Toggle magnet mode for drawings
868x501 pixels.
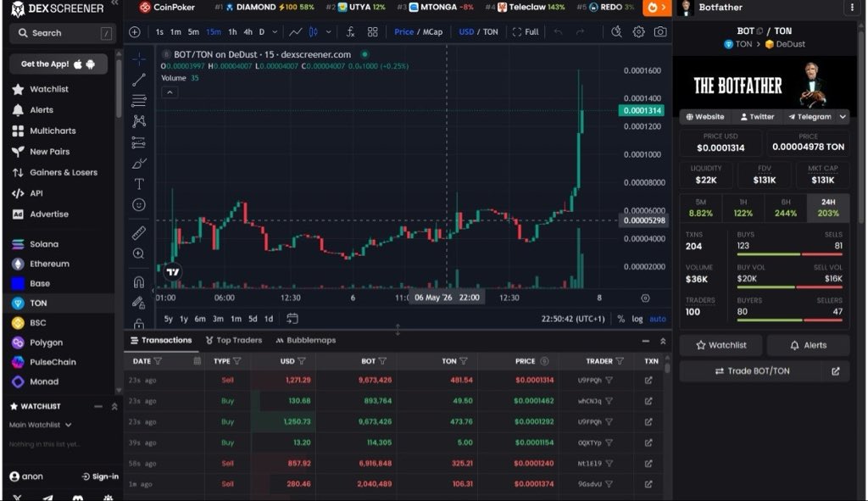[x=138, y=282]
